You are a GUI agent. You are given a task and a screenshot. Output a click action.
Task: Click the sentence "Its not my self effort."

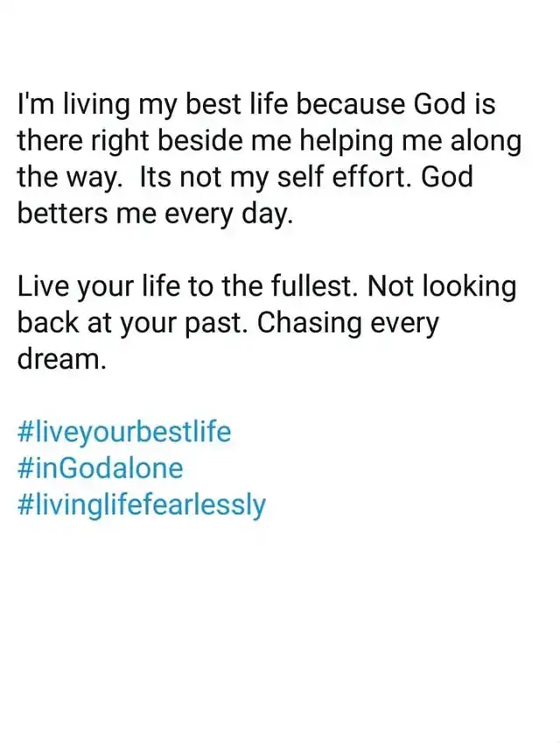tap(275, 176)
